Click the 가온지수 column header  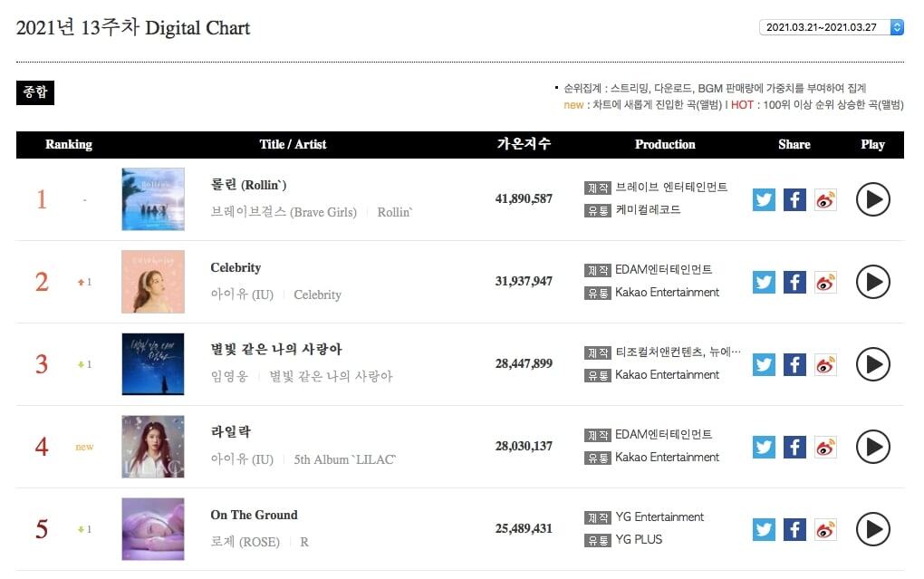click(x=524, y=144)
